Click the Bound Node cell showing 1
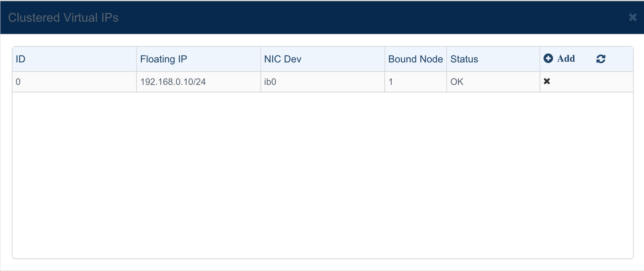This screenshot has width=644, height=271. click(390, 82)
